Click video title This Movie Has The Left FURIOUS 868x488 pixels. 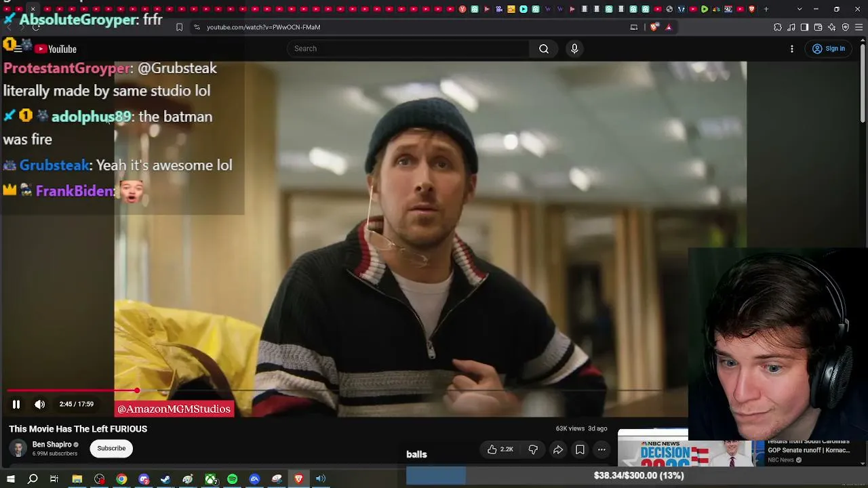(78, 429)
